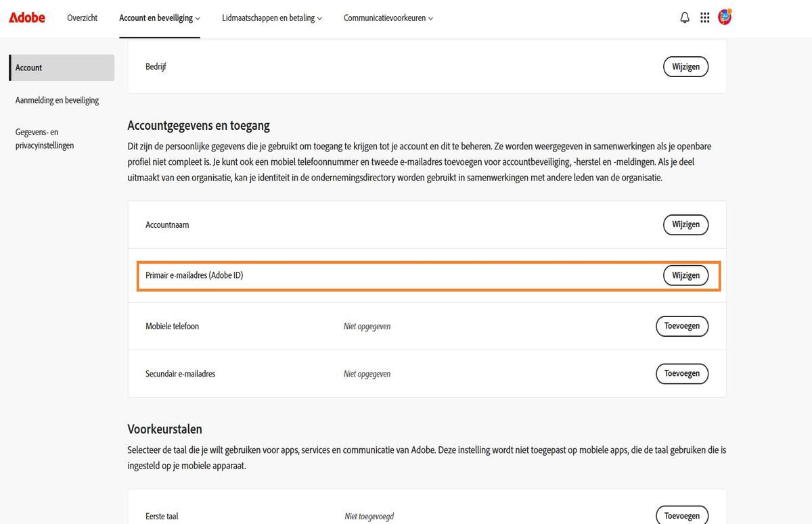Open Gegevens- en privacyinstellingen
This screenshot has width=812, height=524.
tap(44, 138)
